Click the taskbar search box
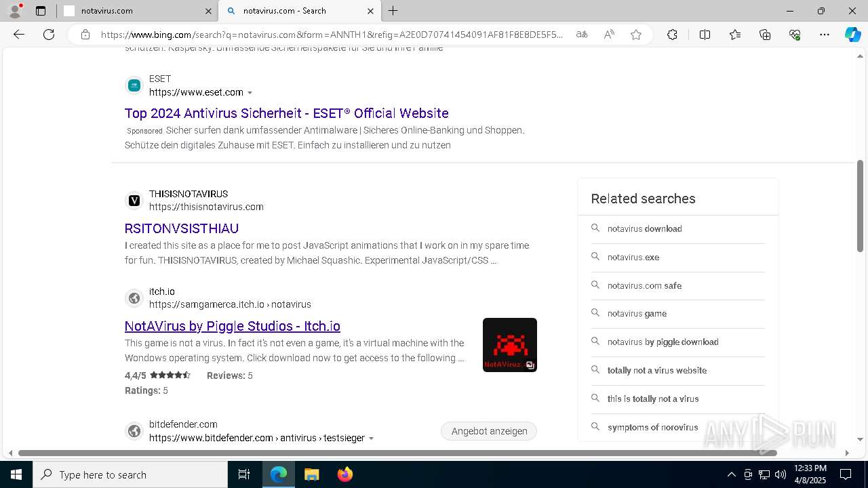 click(130, 474)
